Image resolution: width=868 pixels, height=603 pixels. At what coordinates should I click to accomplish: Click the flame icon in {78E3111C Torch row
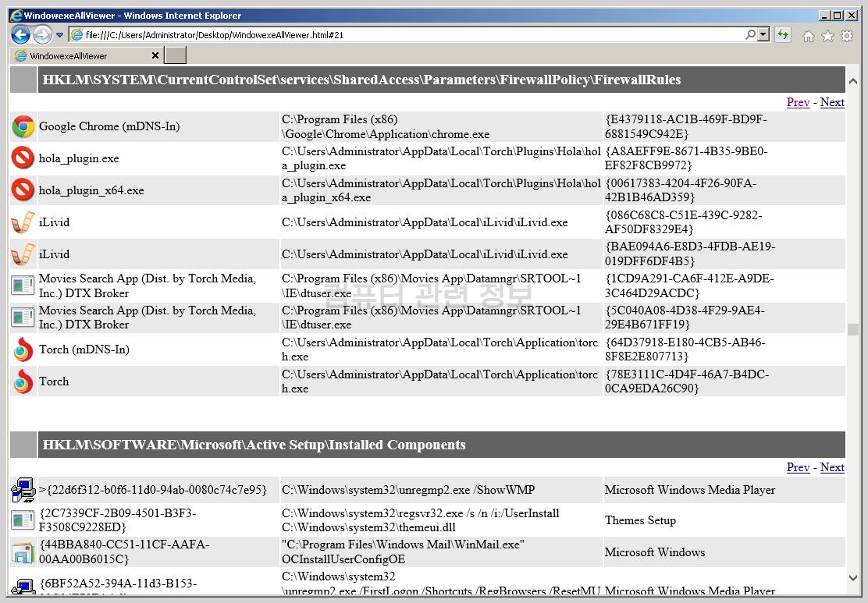pyautogui.click(x=23, y=381)
